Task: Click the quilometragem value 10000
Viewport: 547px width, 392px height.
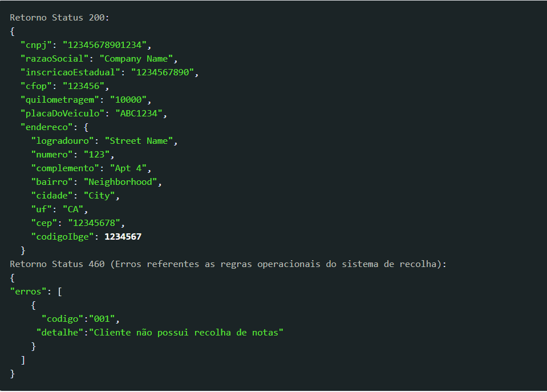Action: [128, 100]
